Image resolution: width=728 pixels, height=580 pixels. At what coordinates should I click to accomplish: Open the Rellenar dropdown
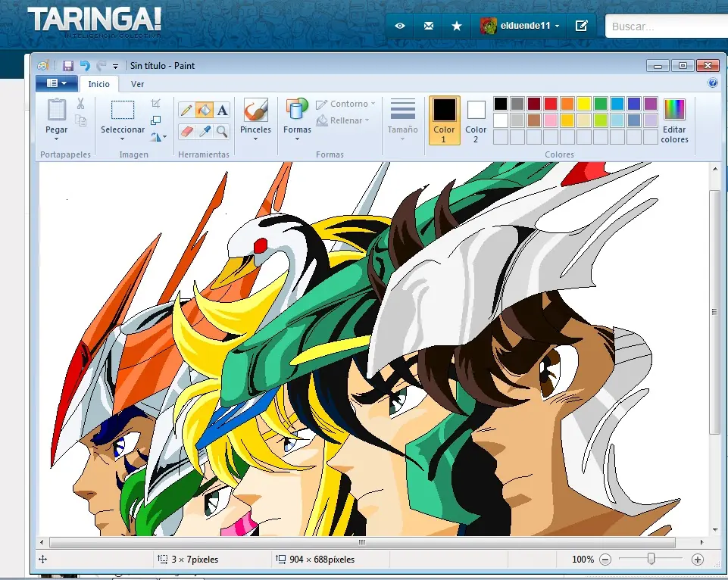pyautogui.click(x=343, y=120)
